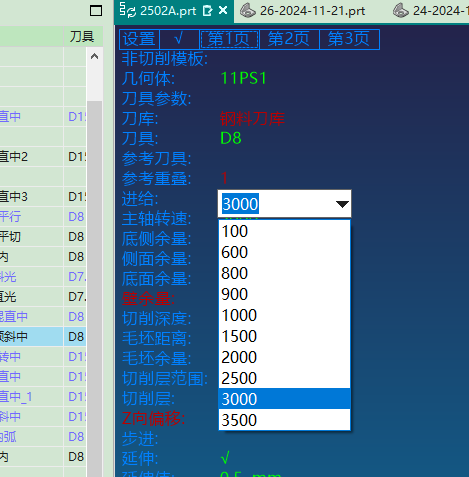Switch to the 第2页 tab
Screen dimensions: 469x477
289,39
